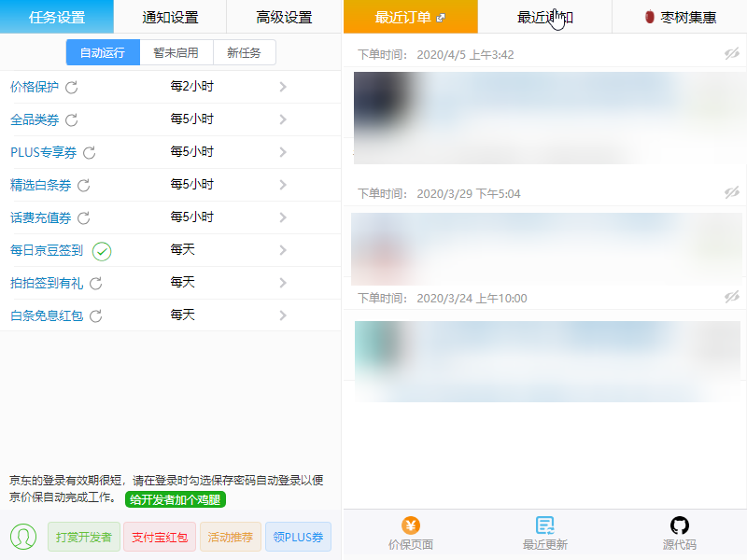Expand the PLUS专享券 row chevron
Screen dimensions: 747x560
click(283, 152)
